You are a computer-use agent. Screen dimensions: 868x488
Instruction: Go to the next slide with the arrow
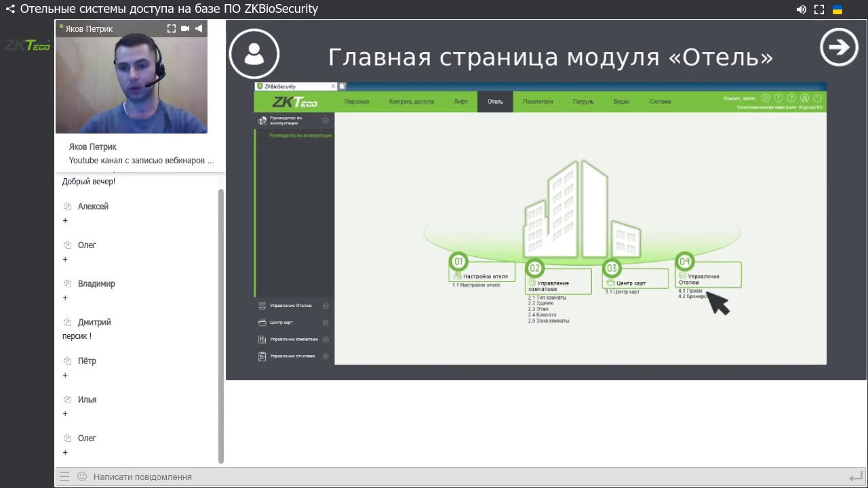[x=839, y=47]
